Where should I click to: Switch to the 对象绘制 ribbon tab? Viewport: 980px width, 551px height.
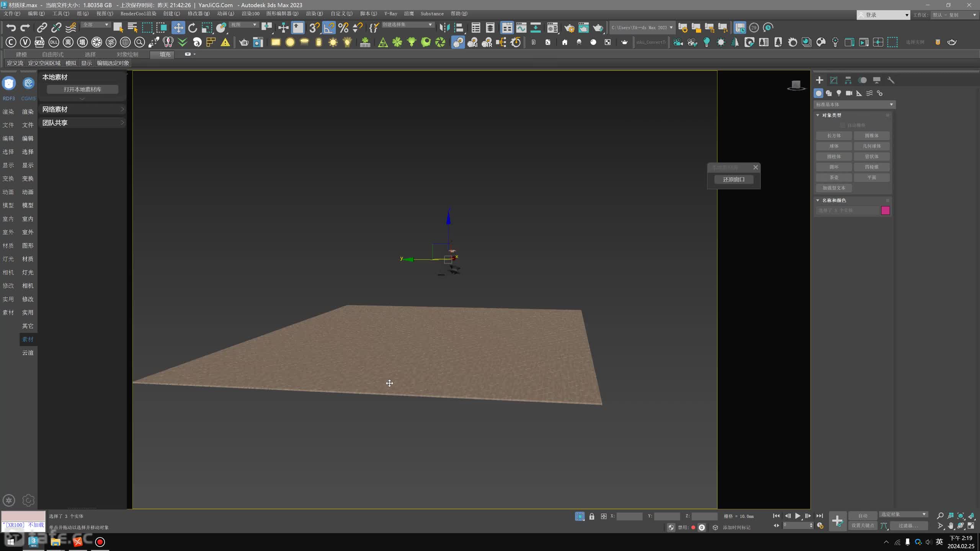click(x=127, y=54)
